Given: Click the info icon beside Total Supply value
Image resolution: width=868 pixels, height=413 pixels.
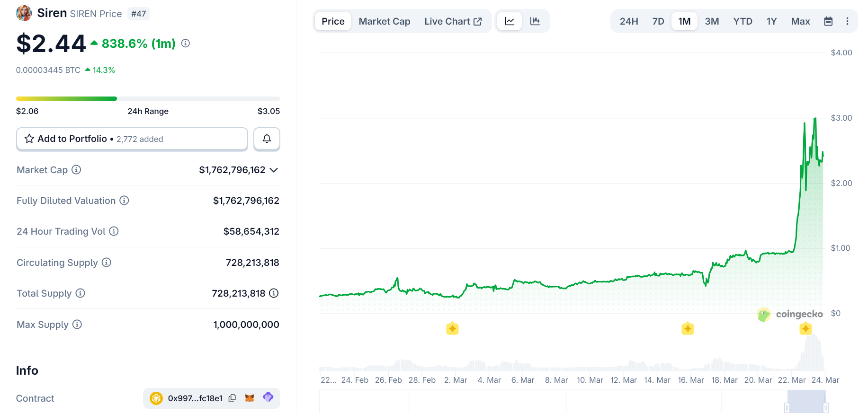Looking at the screenshot, I should (274, 293).
